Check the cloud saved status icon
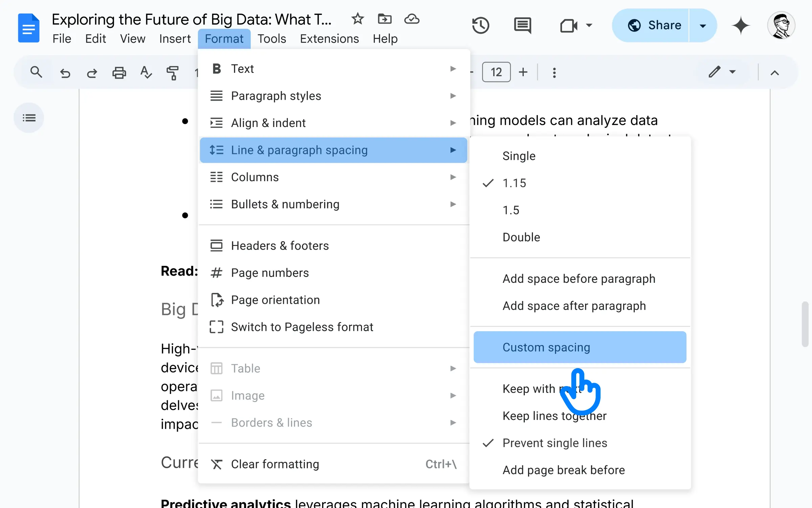 412,19
